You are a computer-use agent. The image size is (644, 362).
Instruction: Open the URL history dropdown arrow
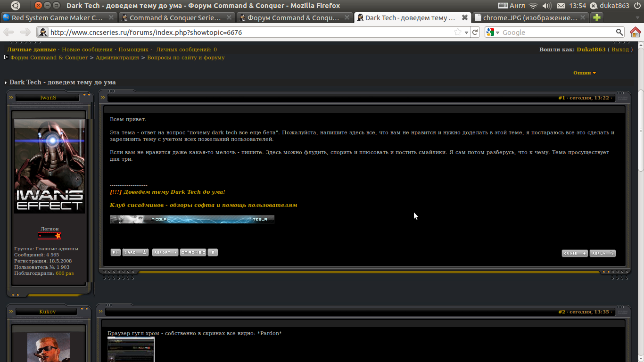(x=466, y=33)
